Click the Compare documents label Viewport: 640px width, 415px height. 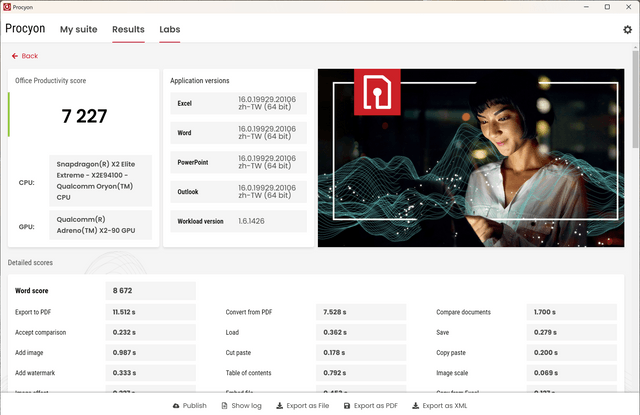tap(463, 312)
